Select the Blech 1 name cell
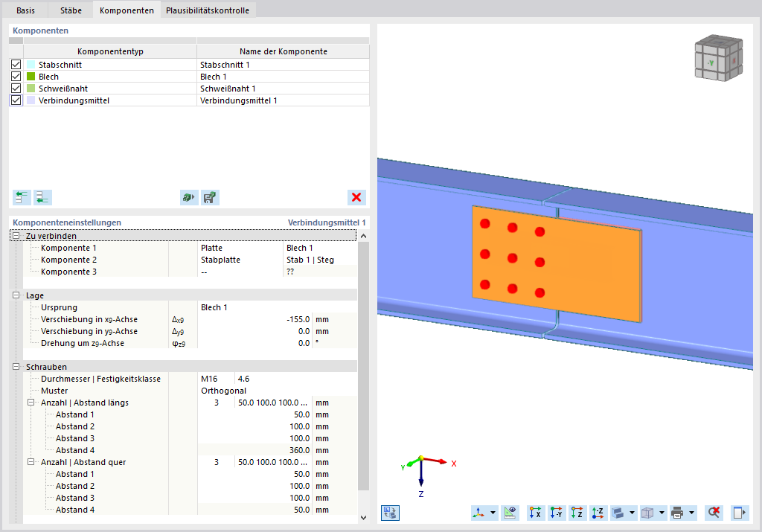762x532 pixels. (x=284, y=77)
